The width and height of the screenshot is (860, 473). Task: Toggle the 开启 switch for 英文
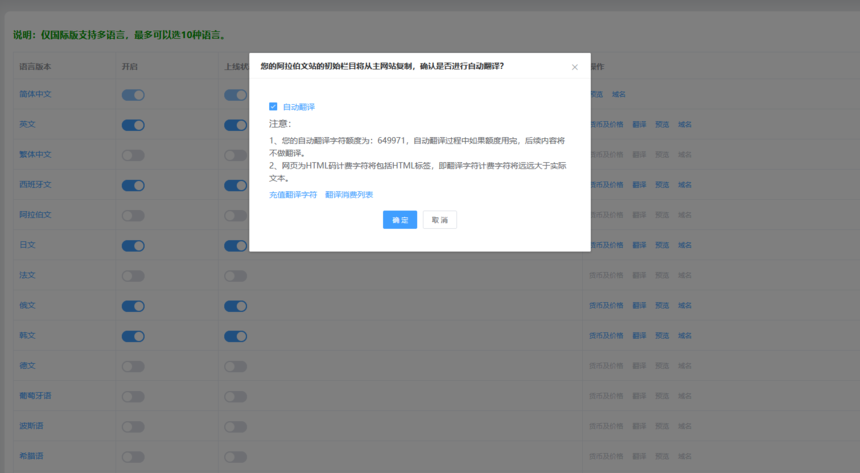coord(133,125)
